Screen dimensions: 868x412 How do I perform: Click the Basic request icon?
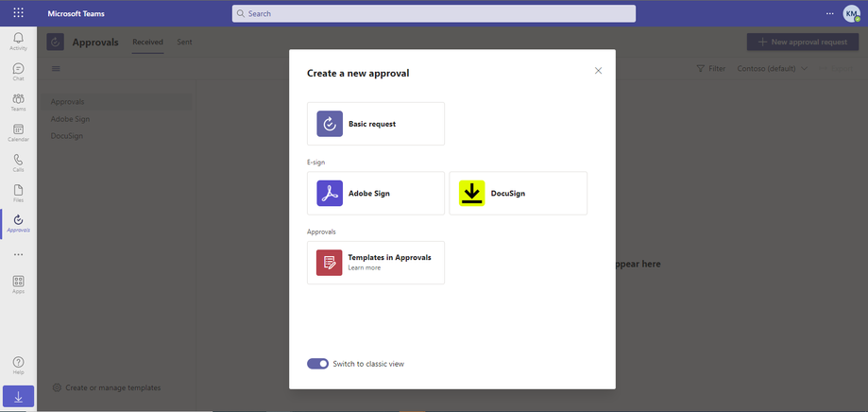pos(330,124)
